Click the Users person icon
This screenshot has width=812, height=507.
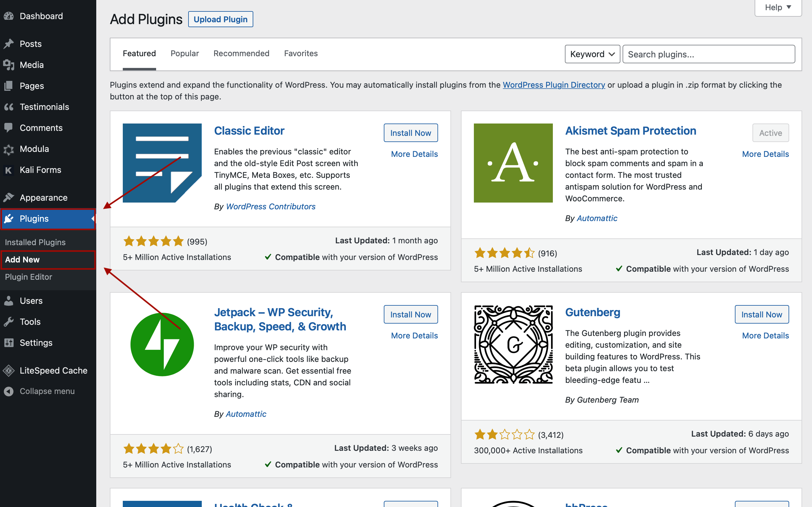pyautogui.click(x=9, y=301)
